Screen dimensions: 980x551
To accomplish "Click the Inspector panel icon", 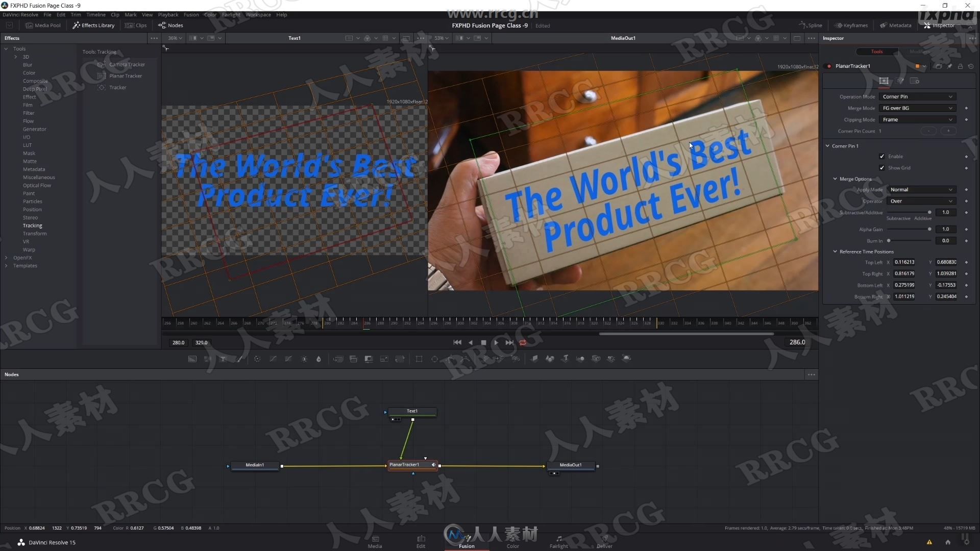I will (928, 25).
